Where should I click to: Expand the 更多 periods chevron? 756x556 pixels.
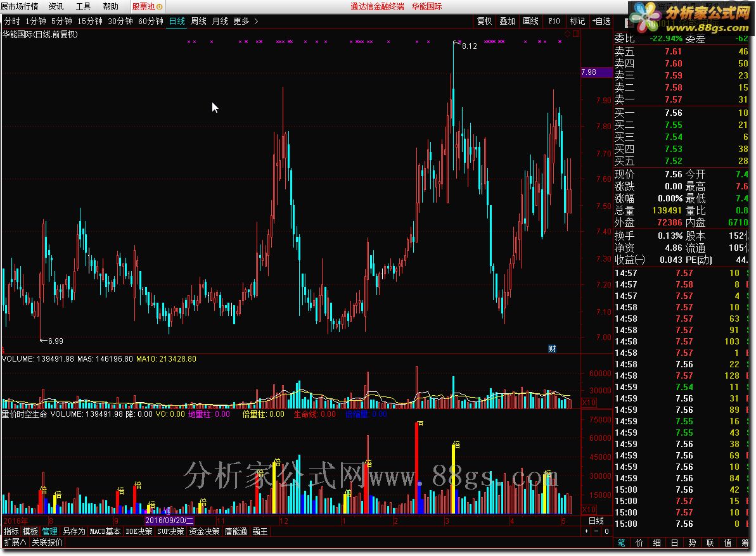coord(256,21)
